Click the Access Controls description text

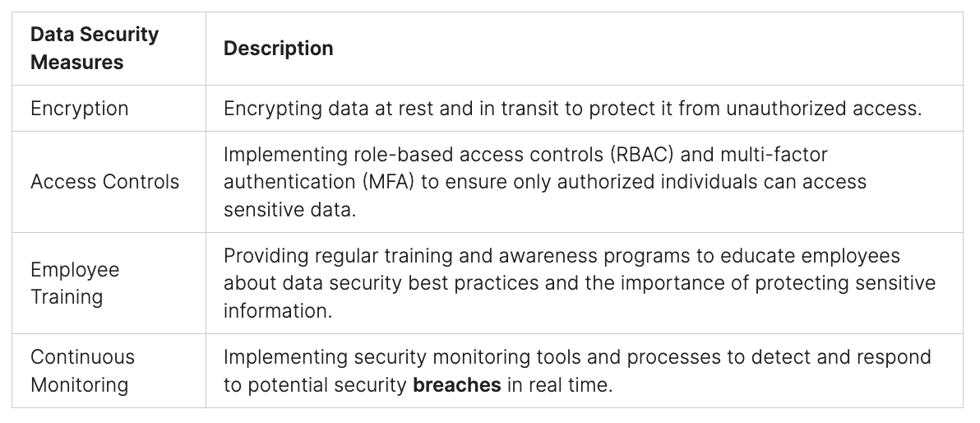click(x=544, y=182)
